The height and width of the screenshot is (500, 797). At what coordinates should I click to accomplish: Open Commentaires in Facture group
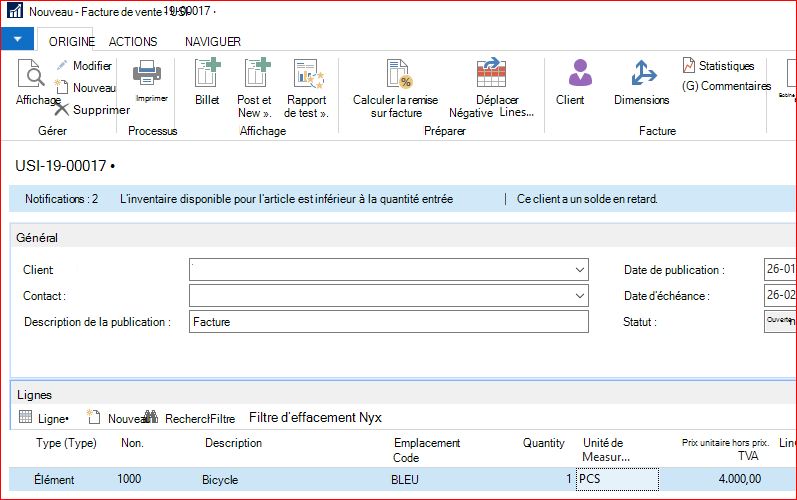(x=726, y=86)
